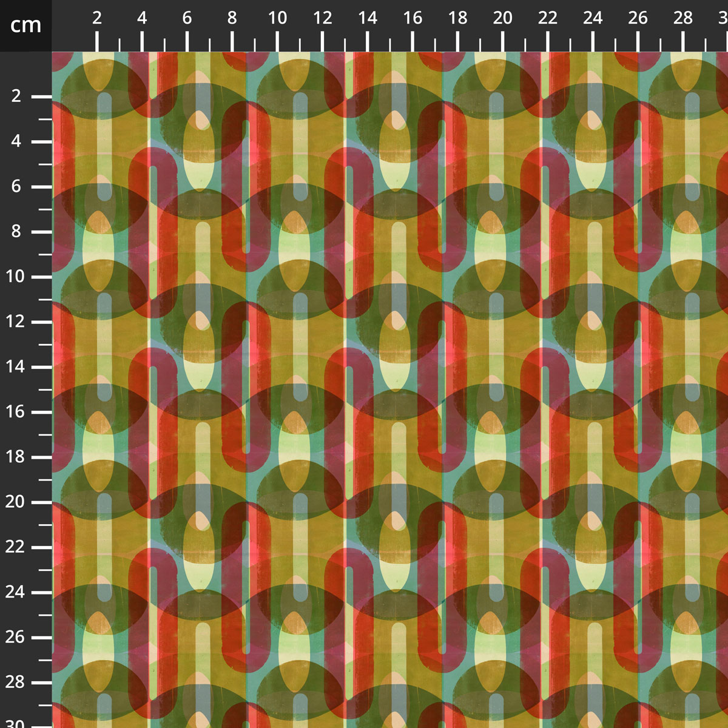This screenshot has width=728, height=728.
Task: Click the 10 mark on the top ruler
Action: point(277,18)
